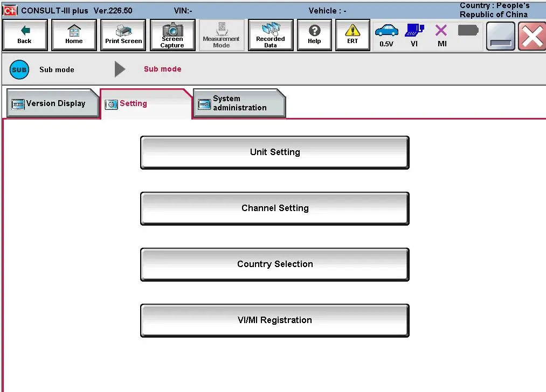Viewport: 546px width, 392px height.
Task: Switch to the Version Display tab
Action: (52, 103)
